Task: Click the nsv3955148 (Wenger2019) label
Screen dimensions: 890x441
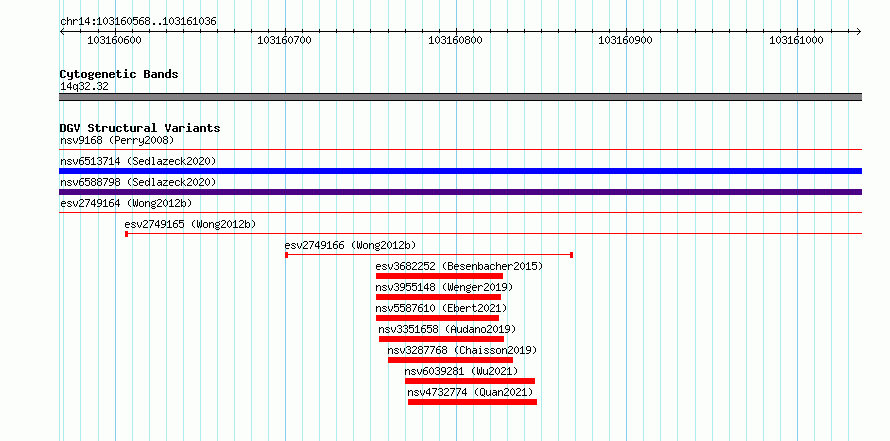Action: pos(444,287)
